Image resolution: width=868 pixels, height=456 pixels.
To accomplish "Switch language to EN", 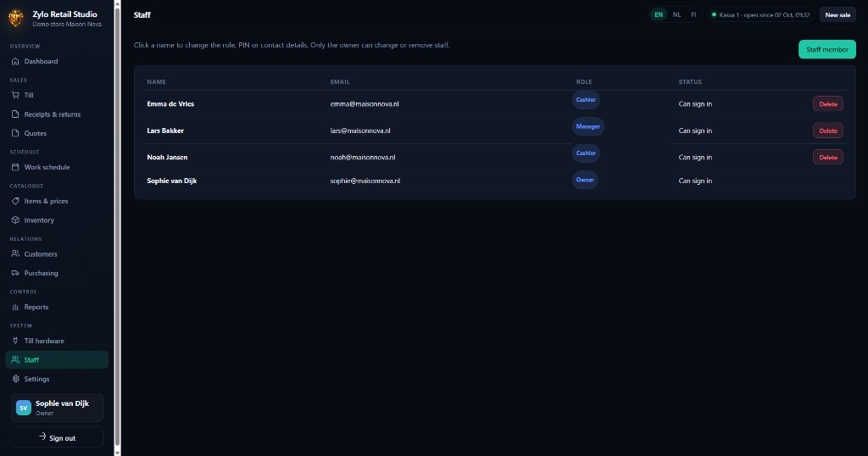I will [659, 15].
